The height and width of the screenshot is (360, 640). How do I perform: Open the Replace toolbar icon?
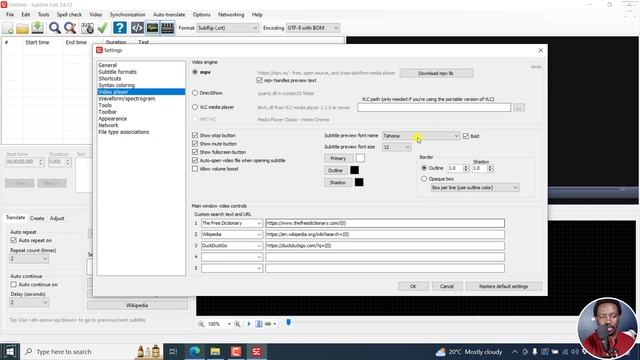pyautogui.click(x=70, y=28)
